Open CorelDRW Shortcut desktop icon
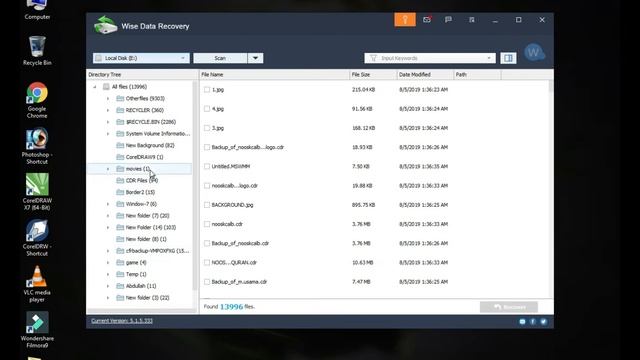Screen dimensions: 640x360 (37, 238)
